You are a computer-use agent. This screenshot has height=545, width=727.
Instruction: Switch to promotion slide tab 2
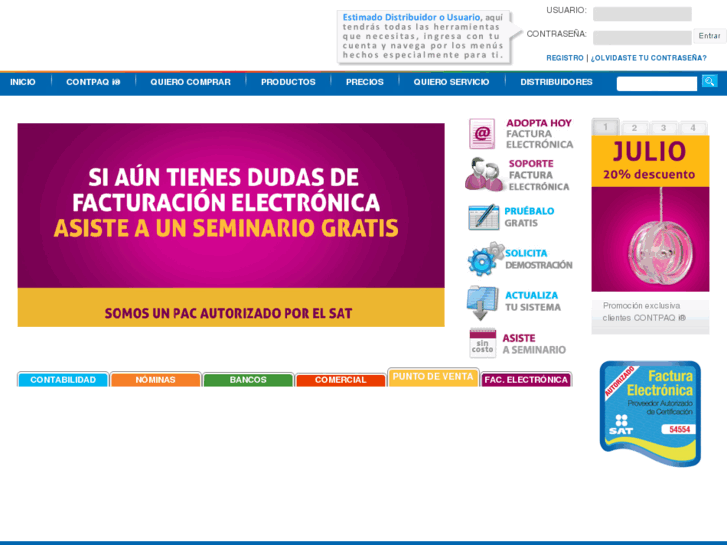(x=634, y=128)
